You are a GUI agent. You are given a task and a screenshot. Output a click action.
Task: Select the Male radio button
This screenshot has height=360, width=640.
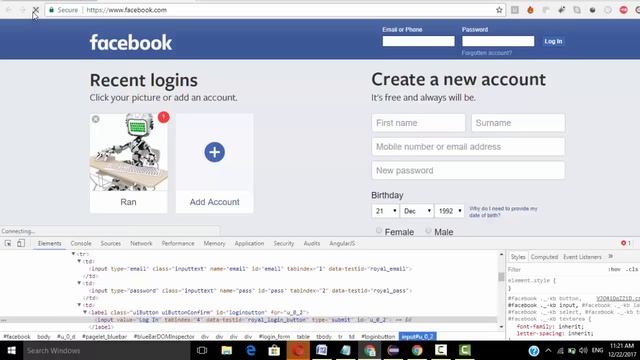point(428,231)
